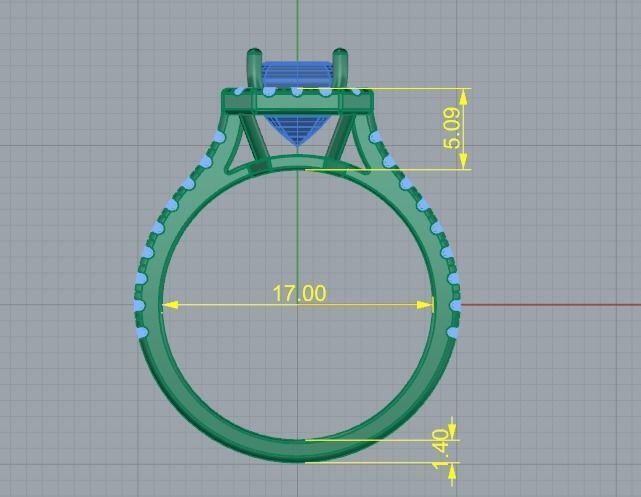Select the 1.40 band thickness dimension text
The height and width of the screenshot is (497, 641).
tap(442, 449)
